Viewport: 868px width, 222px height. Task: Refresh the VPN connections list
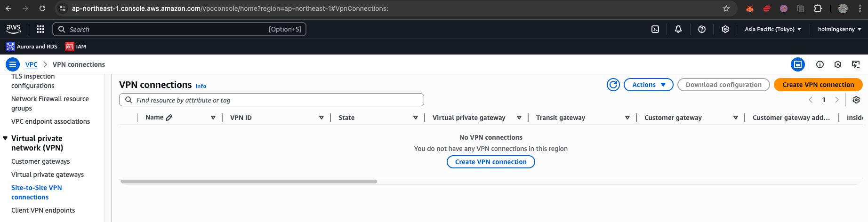[613, 85]
